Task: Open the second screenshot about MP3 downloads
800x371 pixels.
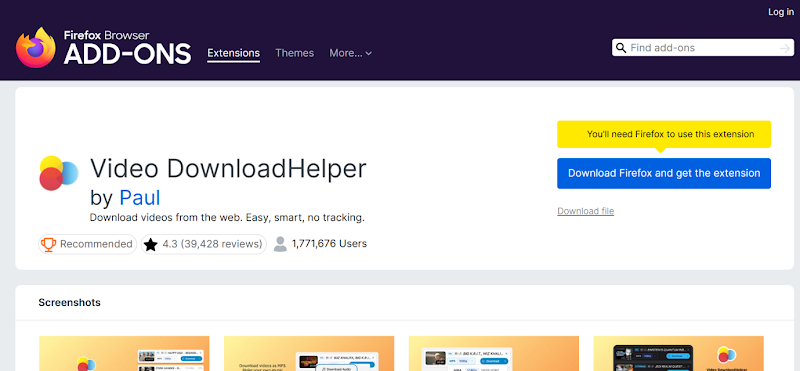Action: click(x=309, y=354)
